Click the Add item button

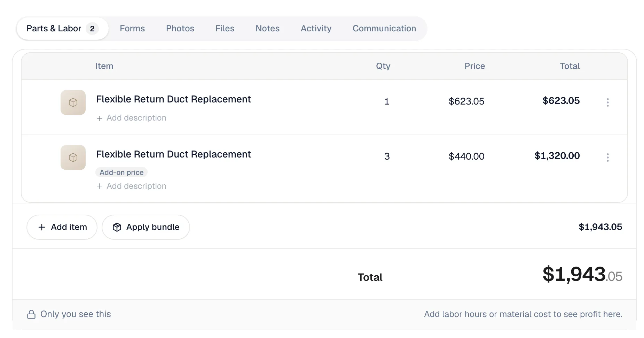[62, 227]
